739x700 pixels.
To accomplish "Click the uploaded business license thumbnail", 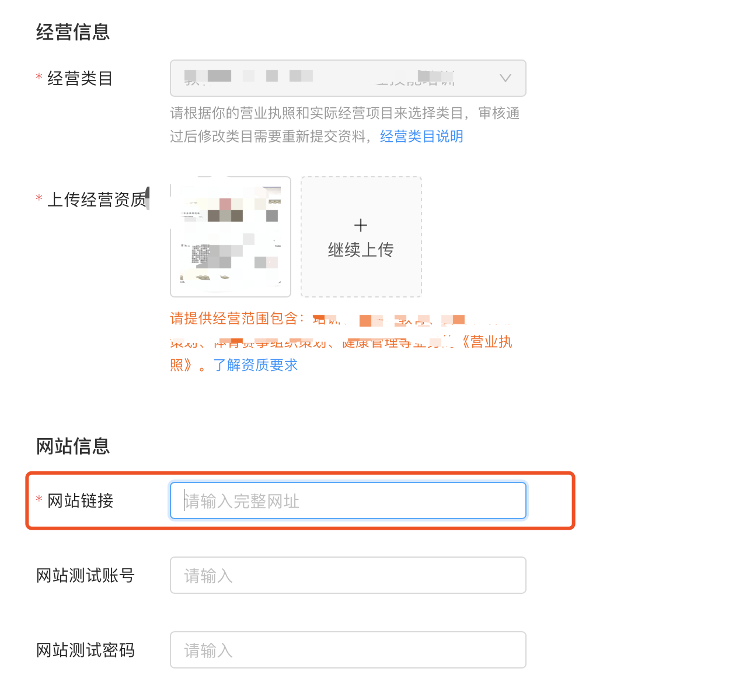I will [x=230, y=236].
